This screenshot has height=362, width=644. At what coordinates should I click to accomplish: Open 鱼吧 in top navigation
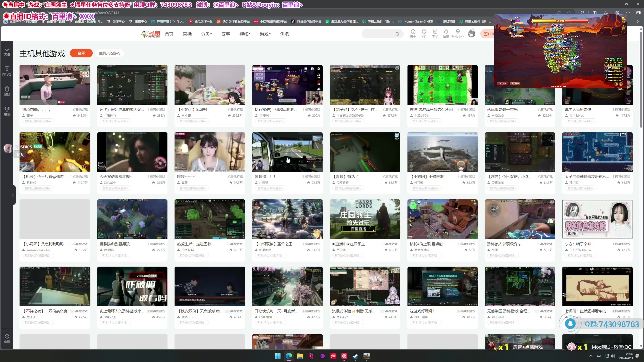click(284, 34)
